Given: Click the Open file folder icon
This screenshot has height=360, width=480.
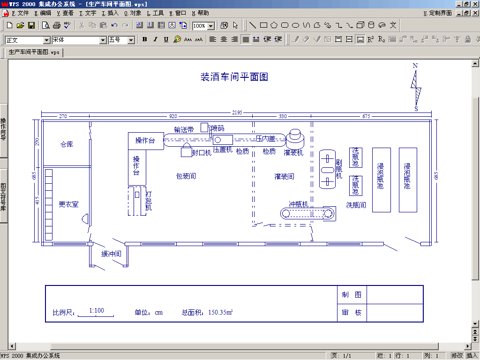Looking at the screenshot, I should [20, 25].
